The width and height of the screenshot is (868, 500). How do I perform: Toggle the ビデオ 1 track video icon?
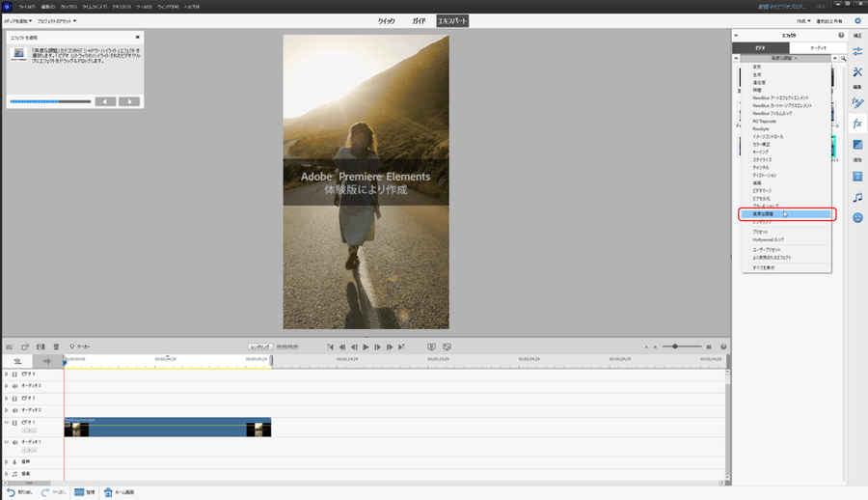[15, 423]
